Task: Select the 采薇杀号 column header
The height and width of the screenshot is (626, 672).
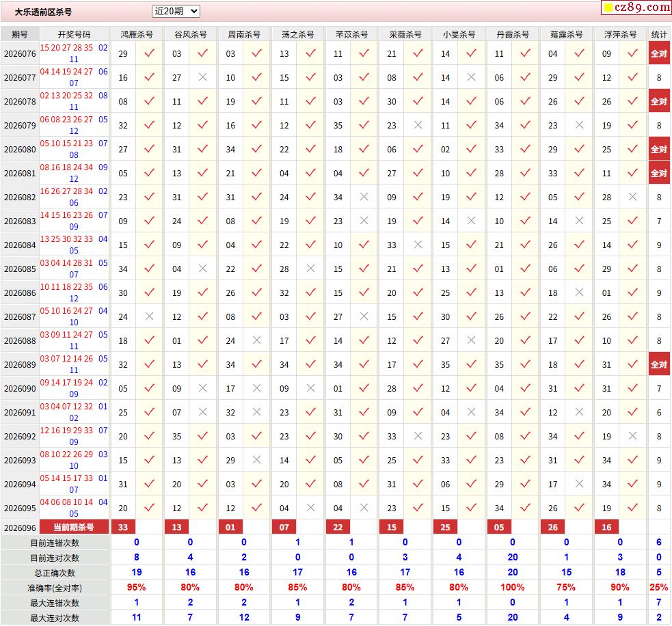Action: pyautogui.click(x=405, y=34)
